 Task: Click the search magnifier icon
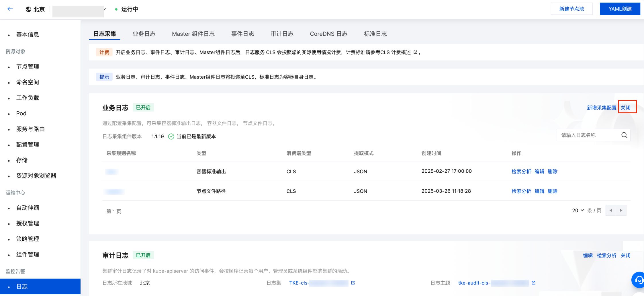(624, 135)
